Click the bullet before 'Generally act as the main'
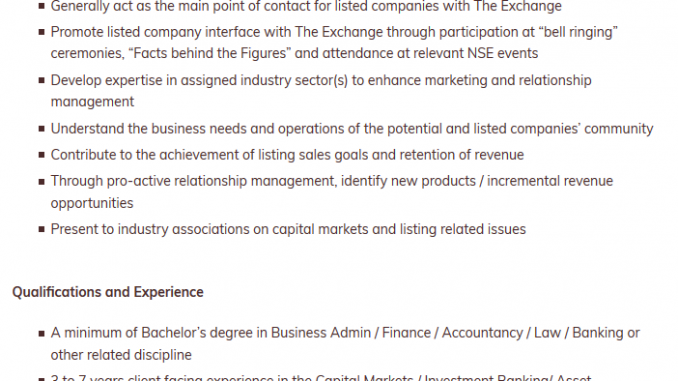The width and height of the screenshot is (678, 381). tap(42, 6)
